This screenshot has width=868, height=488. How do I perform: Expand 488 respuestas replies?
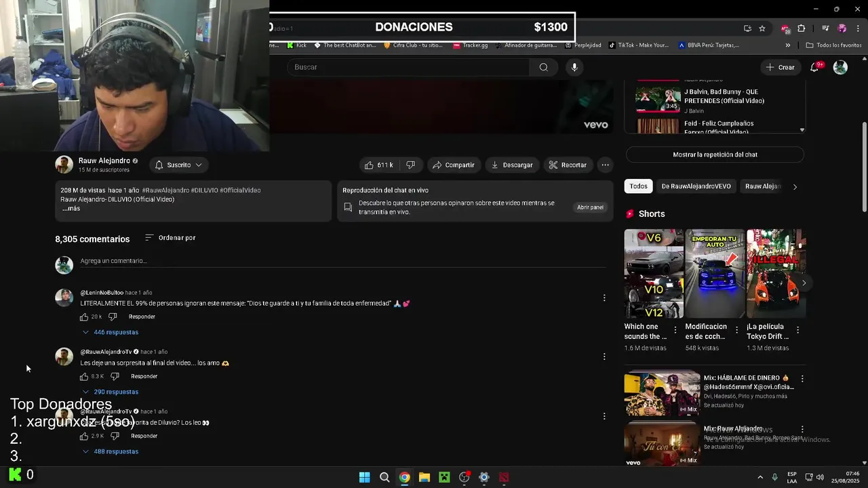tap(111, 451)
